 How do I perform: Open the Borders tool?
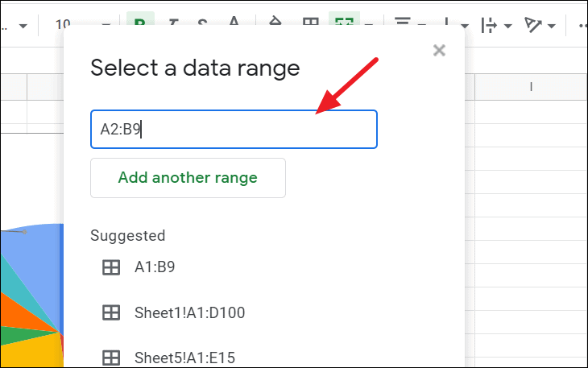pyautogui.click(x=310, y=22)
